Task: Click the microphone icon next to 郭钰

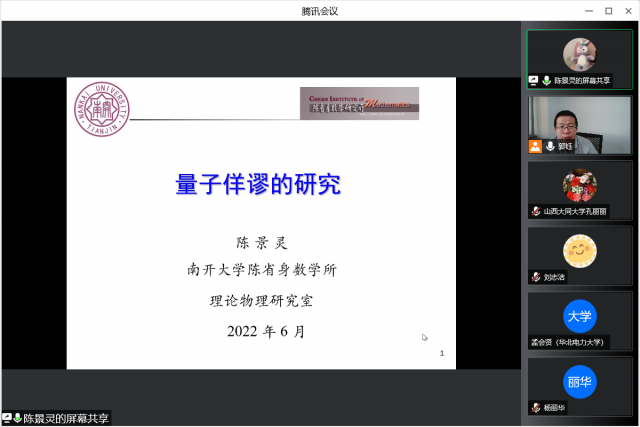Action: [549, 146]
